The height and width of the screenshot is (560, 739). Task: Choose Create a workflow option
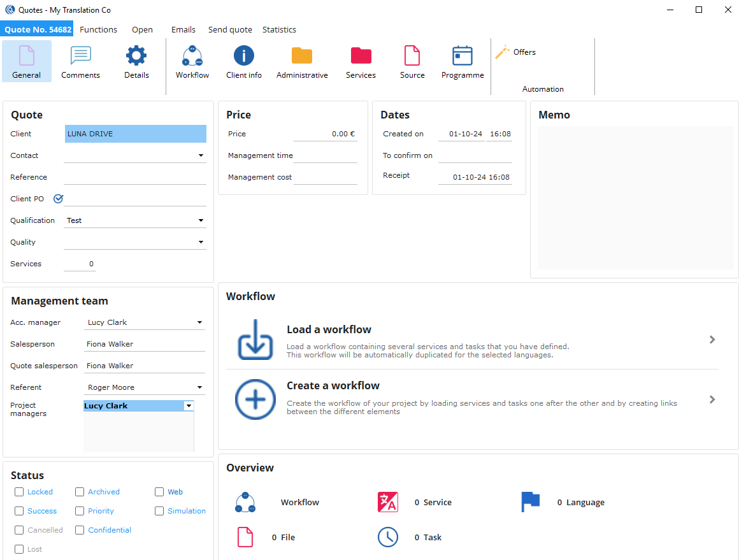click(333, 386)
